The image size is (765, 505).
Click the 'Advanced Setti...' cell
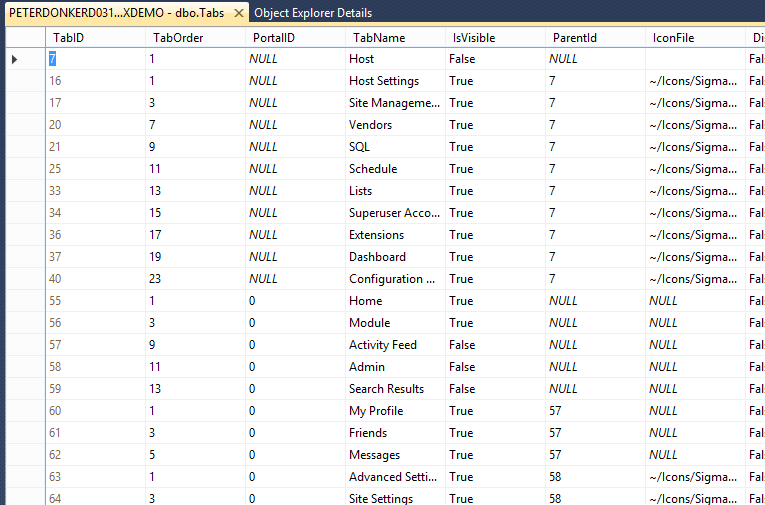(395, 477)
